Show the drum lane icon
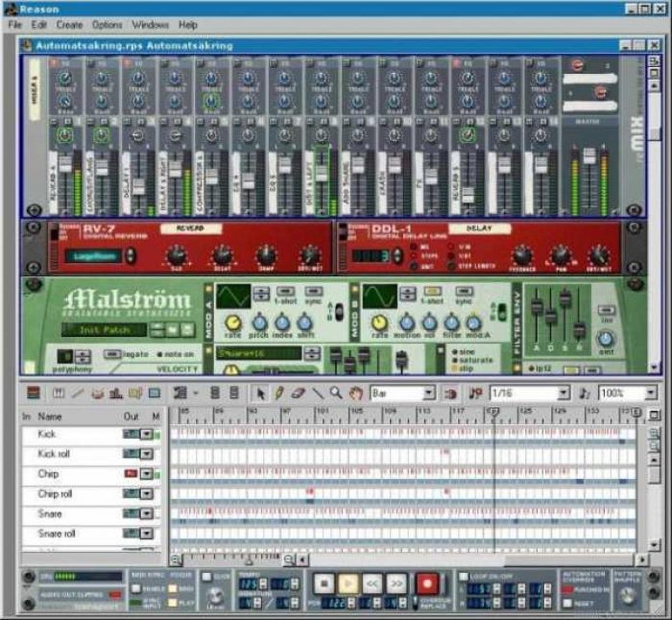The image size is (672, 620). 98,393
